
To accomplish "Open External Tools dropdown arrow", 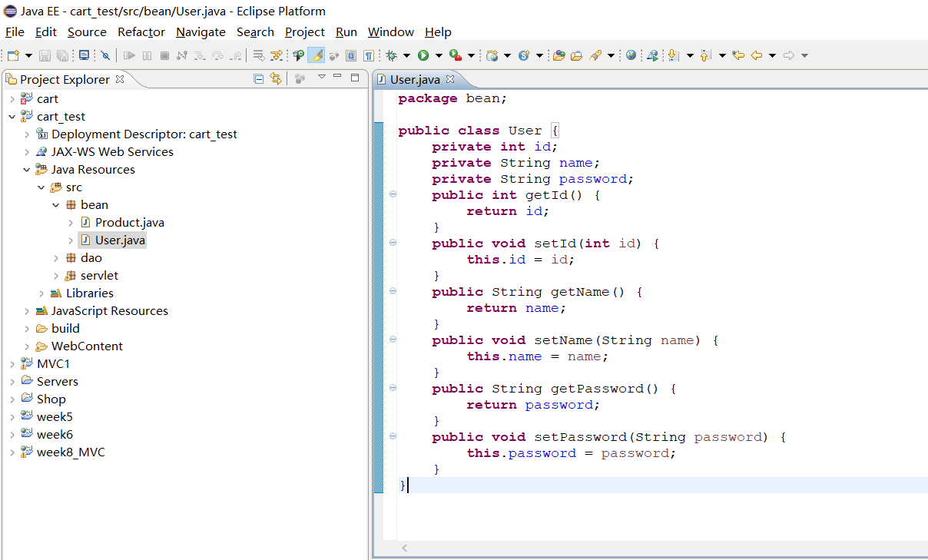I will (471, 55).
